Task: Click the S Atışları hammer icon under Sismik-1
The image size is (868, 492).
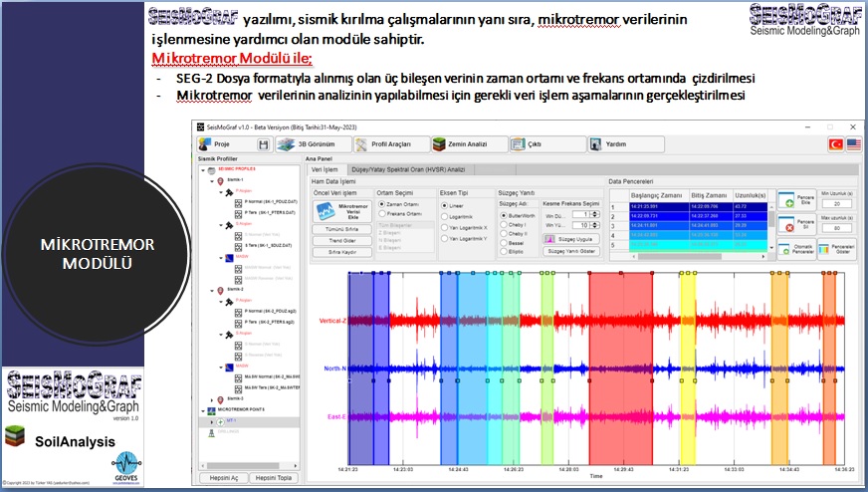Action: tap(229, 225)
